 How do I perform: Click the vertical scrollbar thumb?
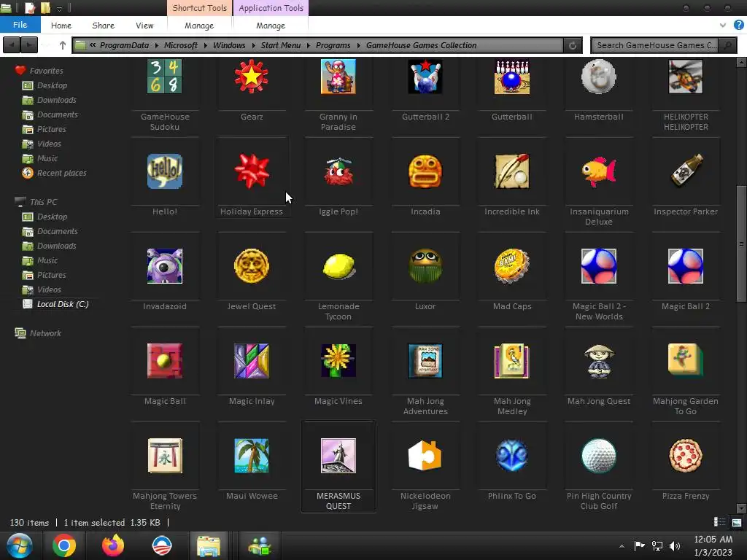[x=741, y=244]
